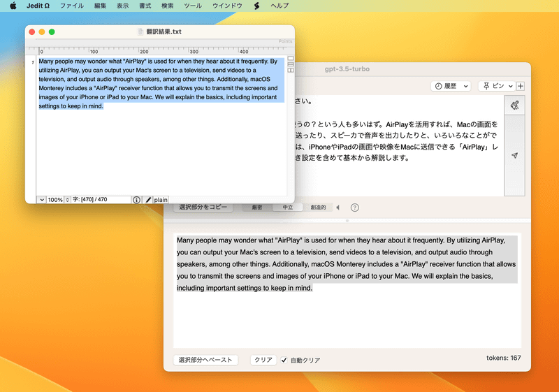The width and height of the screenshot is (559, 392).
Task: Select the 創造的 segment
Action: (x=318, y=208)
